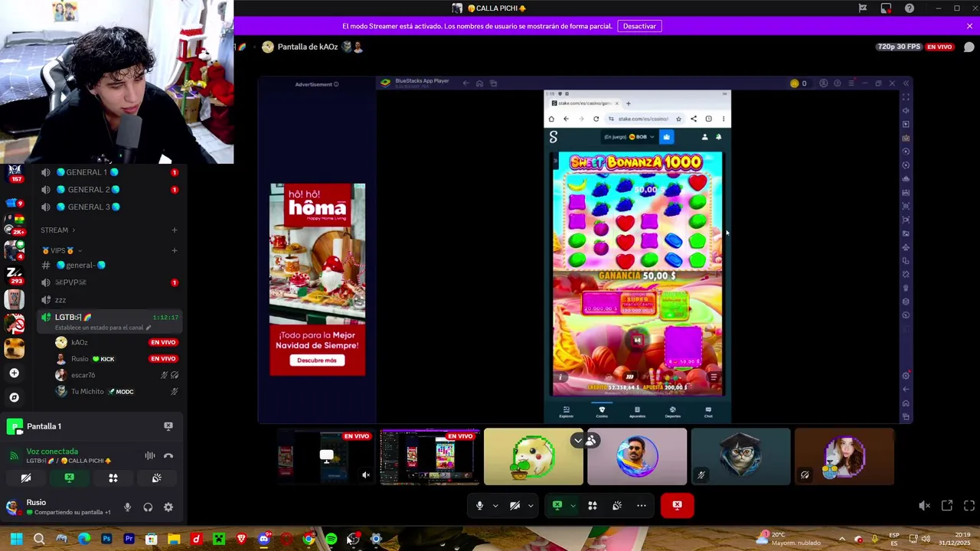Viewport: 980px width, 551px height.
Task: Mute microphone in user panel
Action: [x=127, y=507]
